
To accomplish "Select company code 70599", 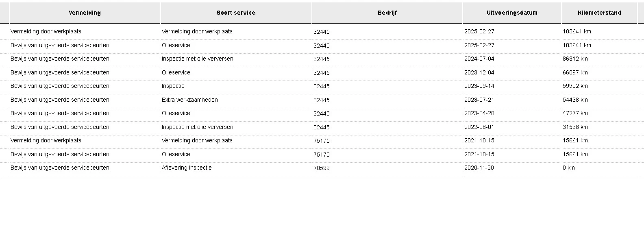I will point(322,168).
